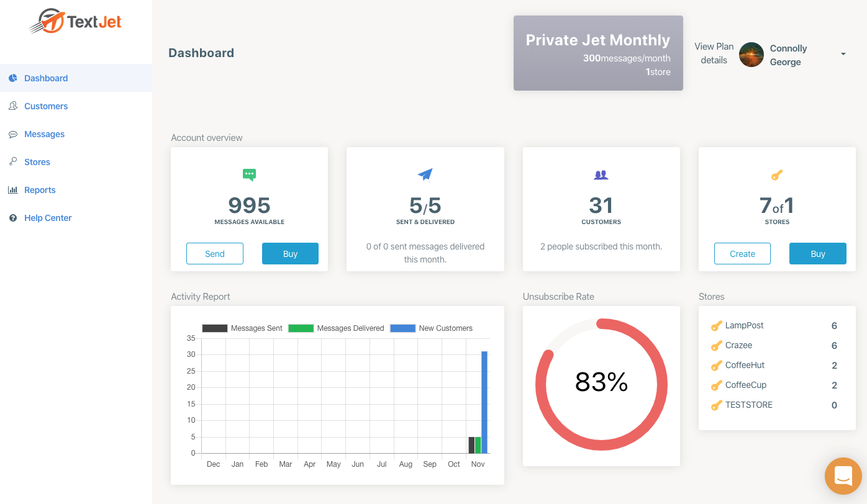The width and height of the screenshot is (867, 504).
Task: Open the orange chat support widget
Action: (843, 476)
